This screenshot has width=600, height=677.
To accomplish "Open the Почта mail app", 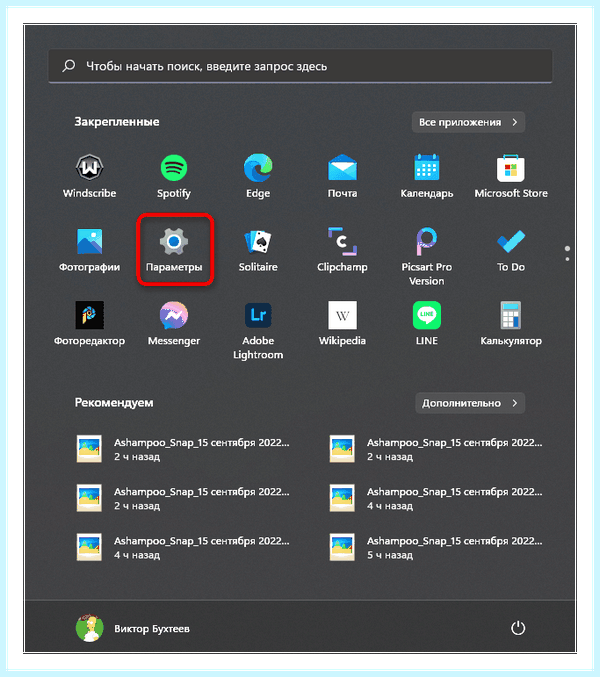I will click(x=342, y=176).
